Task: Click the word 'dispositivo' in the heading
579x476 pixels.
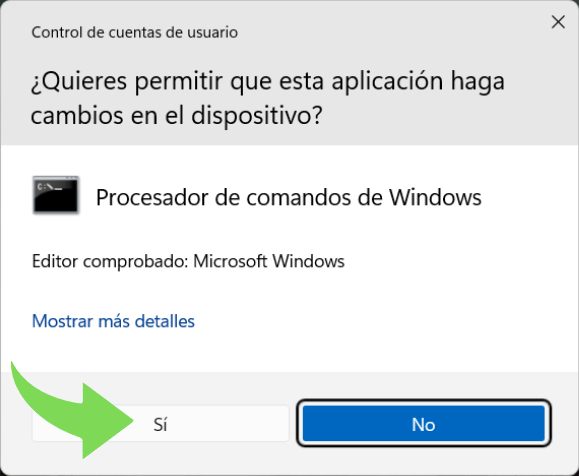Action: 253,116
